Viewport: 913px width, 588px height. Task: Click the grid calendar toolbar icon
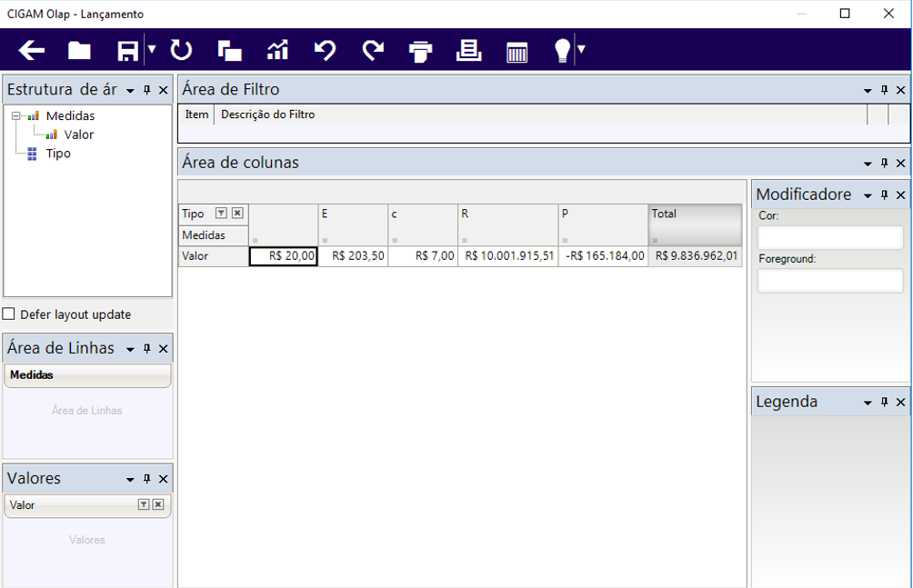coord(517,52)
